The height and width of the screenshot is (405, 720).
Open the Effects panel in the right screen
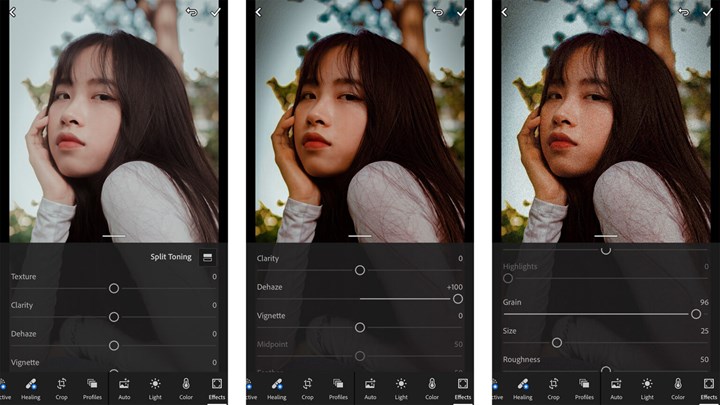point(709,388)
